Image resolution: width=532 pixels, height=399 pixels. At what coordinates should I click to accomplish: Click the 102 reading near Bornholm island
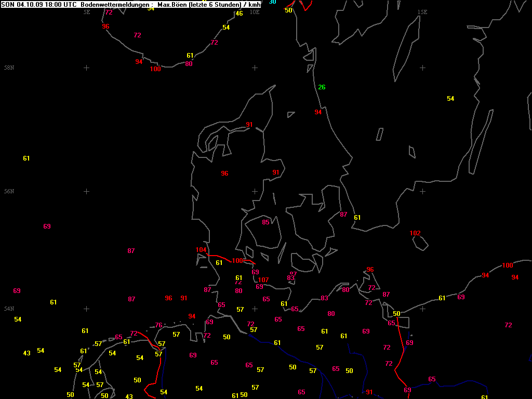click(415, 233)
